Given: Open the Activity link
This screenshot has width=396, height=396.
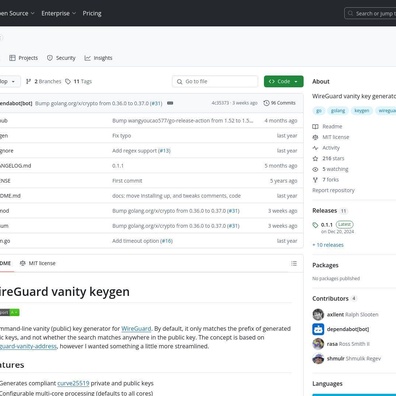Looking at the screenshot, I should pyautogui.click(x=331, y=148).
